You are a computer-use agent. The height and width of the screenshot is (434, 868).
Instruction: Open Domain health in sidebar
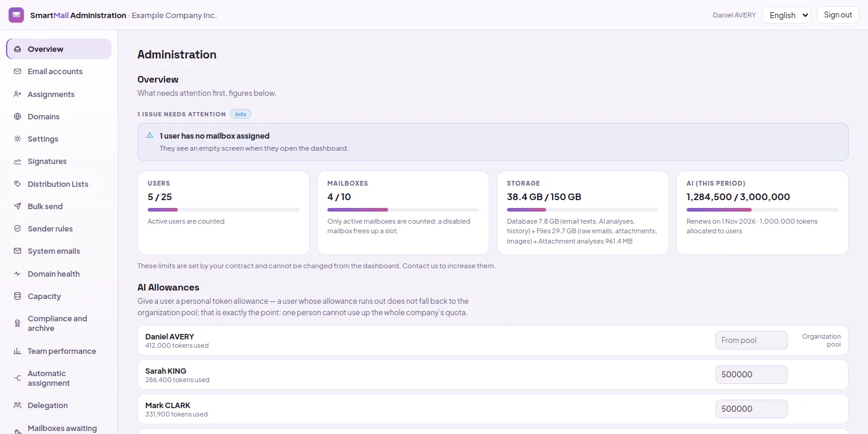click(59, 274)
